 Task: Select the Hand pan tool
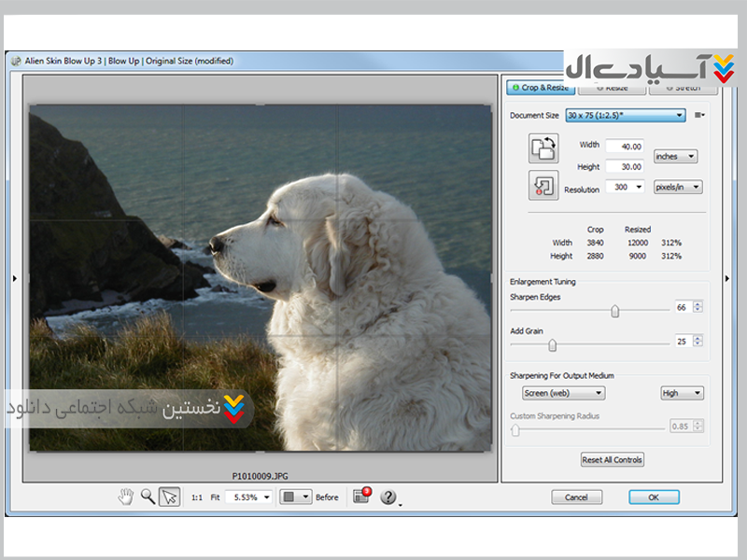tap(126, 497)
